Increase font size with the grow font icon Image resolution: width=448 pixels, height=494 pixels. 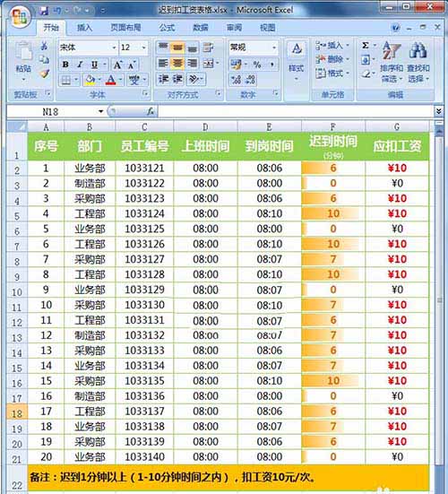[x=117, y=65]
